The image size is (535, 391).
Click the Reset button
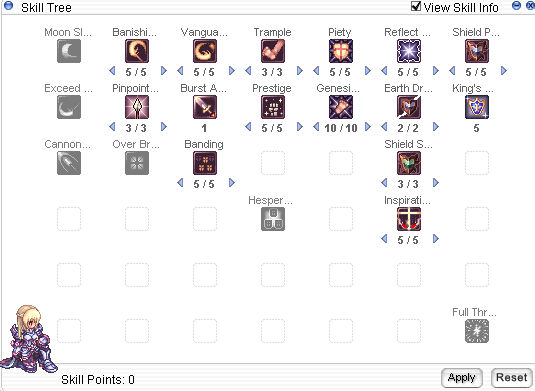pyautogui.click(x=511, y=378)
